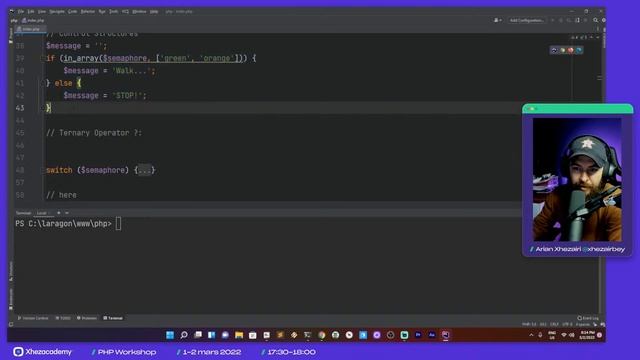The height and width of the screenshot is (360, 640).
Task: Expand the folded switch block ellipsis
Action: coord(144,170)
